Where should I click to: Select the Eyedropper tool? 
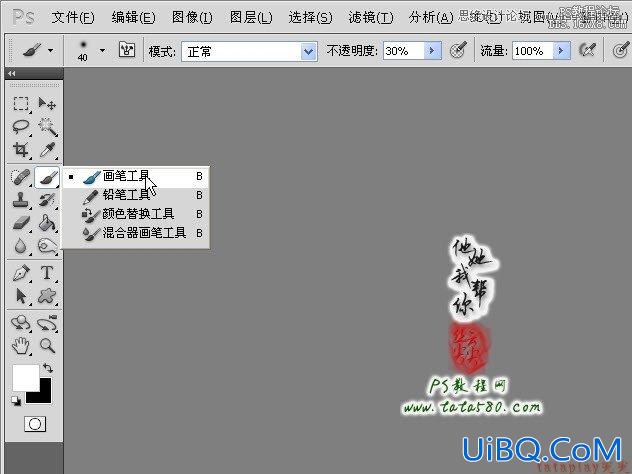pos(47,150)
